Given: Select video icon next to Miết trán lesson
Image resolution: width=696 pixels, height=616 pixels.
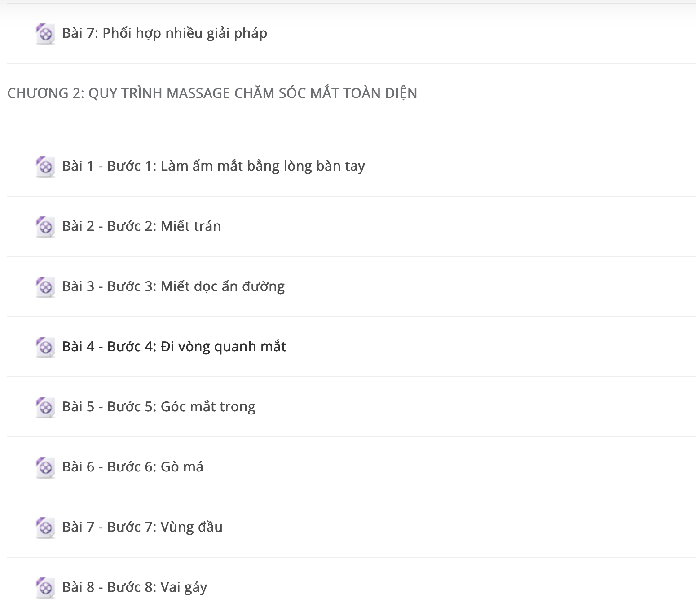Looking at the screenshot, I should pyautogui.click(x=45, y=227).
